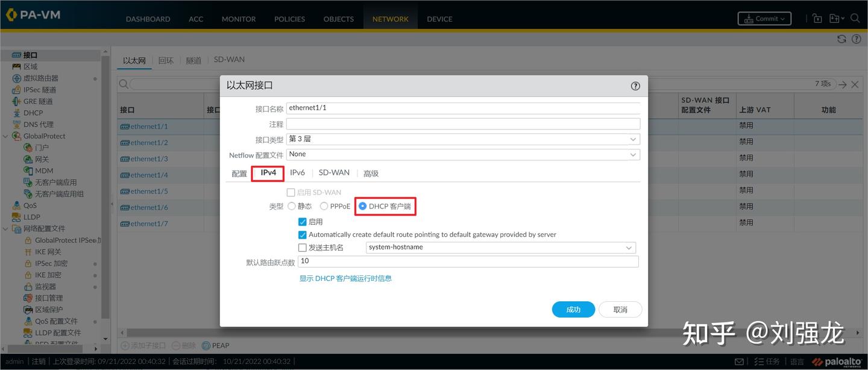Select the 静态 radio button
The height and width of the screenshot is (370, 868).
(291, 205)
